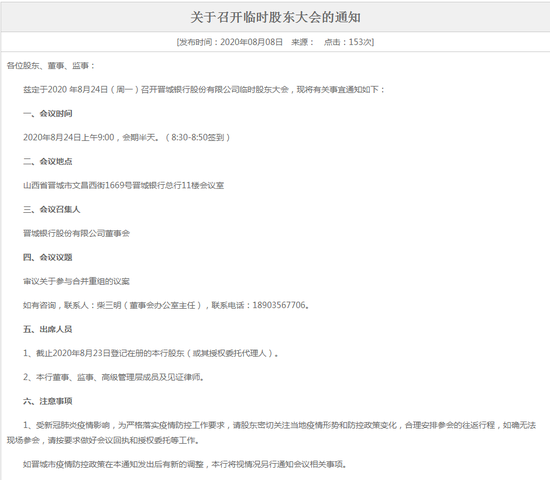This screenshot has height=480, width=550.
Task: Click the heading 五、出席人员
Action: pyautogui.click(x=48, y=329)
